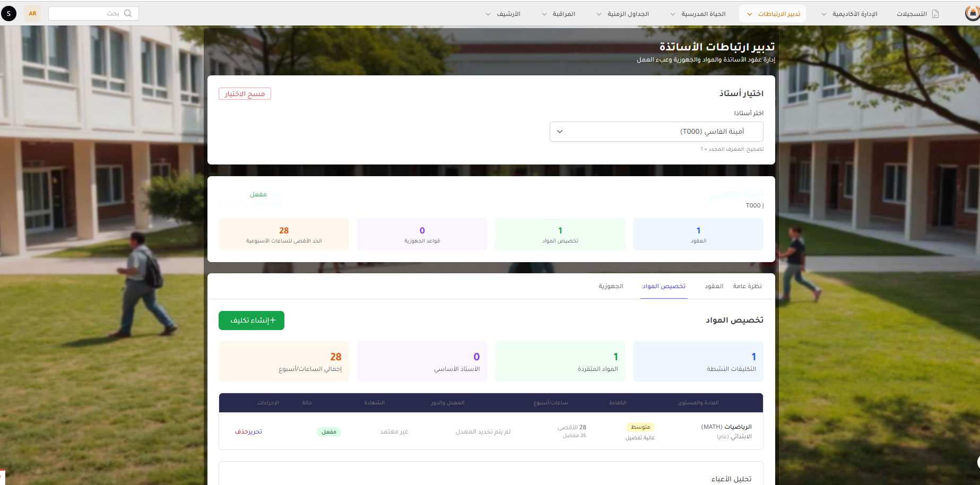
Task: Open the تدبير الارتباطات dropdown menu
Action: 773,14
